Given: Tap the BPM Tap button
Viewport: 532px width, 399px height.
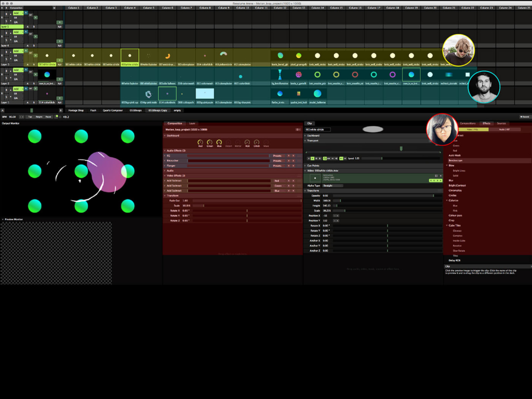Looking at the screenshot, I should click(x=30, y=117).
